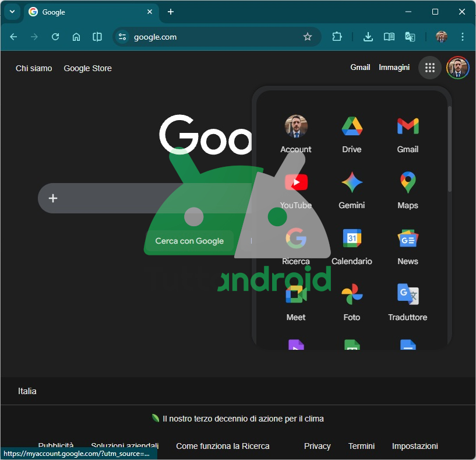Open the Google Store link
This screenshot has height=460, width=476.
[88, 68]
